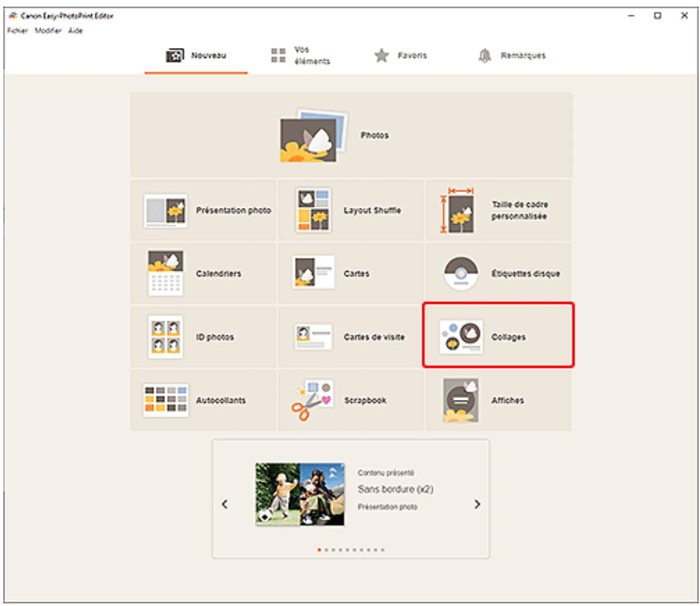Close the Easy-PhotoPrint Editor window
The image size is (700, 606).
(684, 15)
